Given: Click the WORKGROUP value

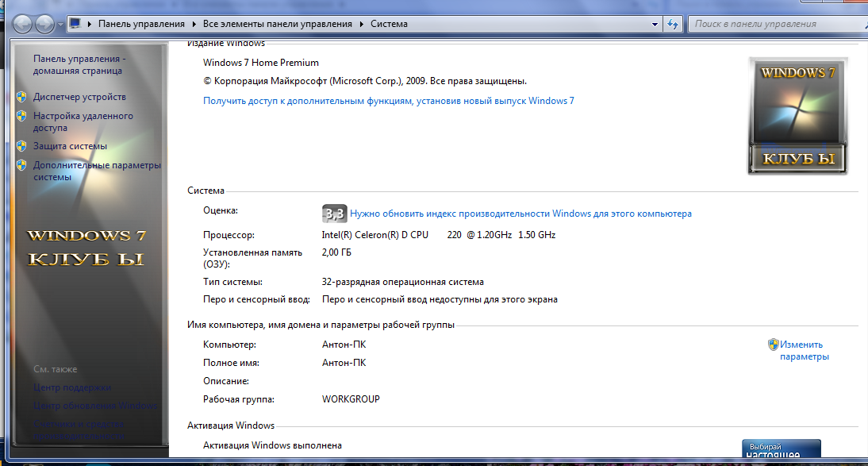Looking at the screenshot, I should [x=351, y=399].
